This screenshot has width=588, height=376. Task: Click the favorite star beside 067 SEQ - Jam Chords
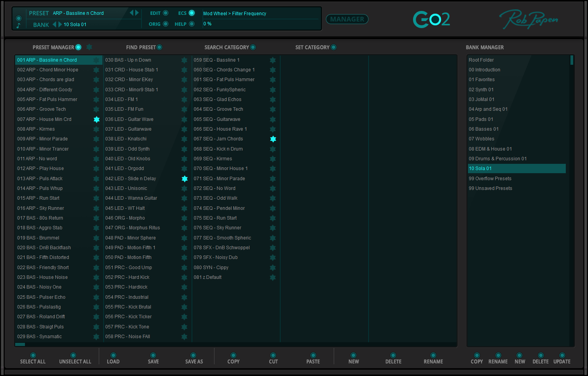pos(273,139)
